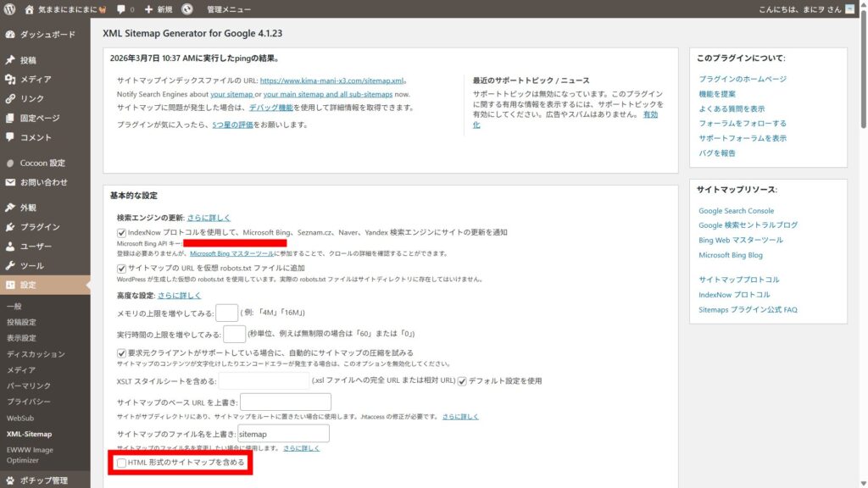Open the WordPress logo menu
868x488 pixels.
coord(8,9)
